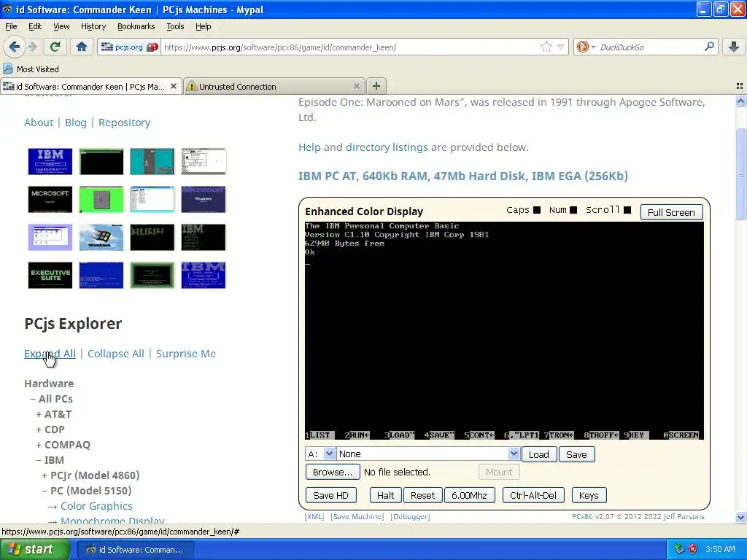Click the search magnifier icon
747x560 pixels.
(709, 47)
